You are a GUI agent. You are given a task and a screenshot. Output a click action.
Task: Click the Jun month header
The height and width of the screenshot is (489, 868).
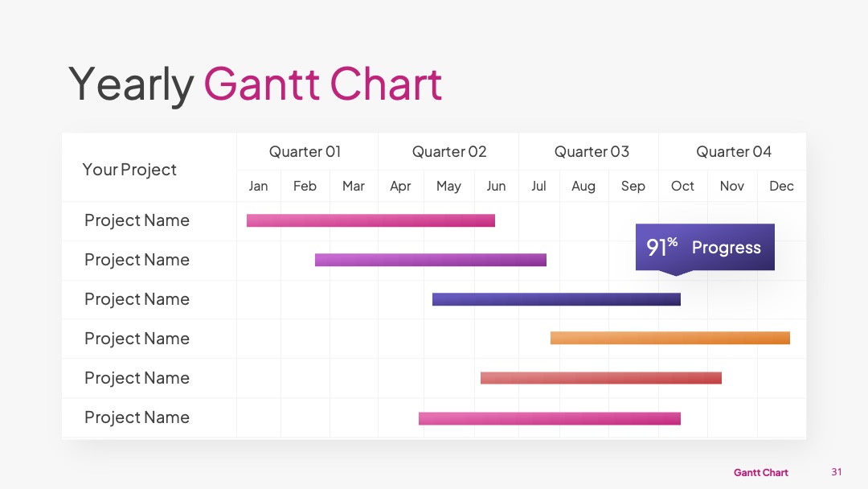[x=496, y=186]
